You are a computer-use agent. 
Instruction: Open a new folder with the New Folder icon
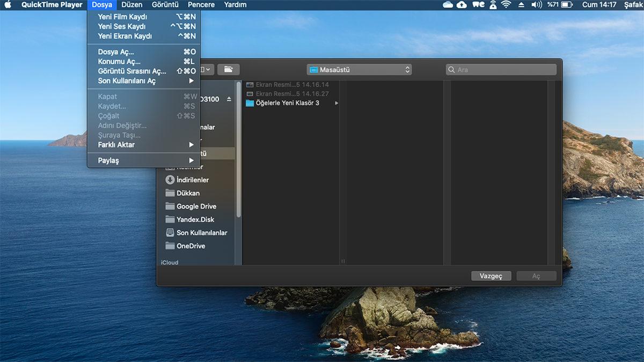pos(229,69)
